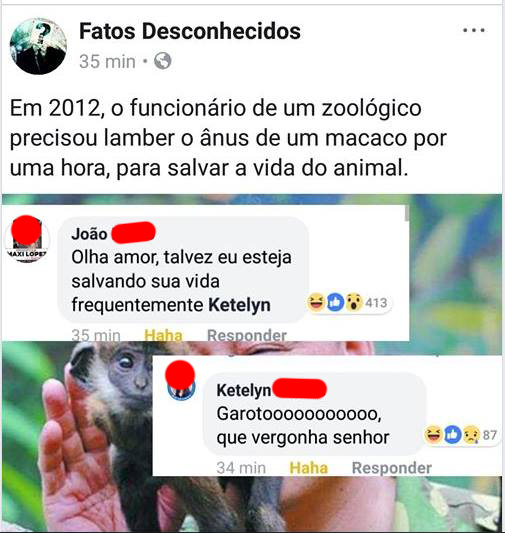
Task: Click the public globe privacy icon
Action: click(x=162, y=62)
